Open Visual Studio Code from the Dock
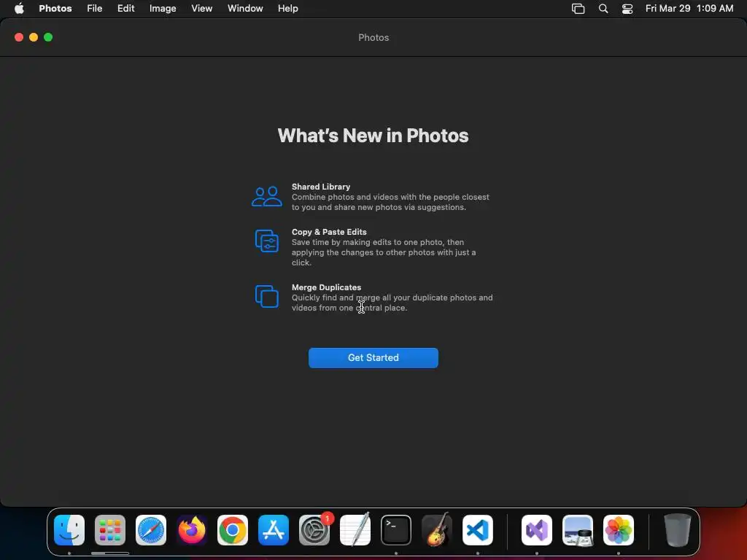The height and width of the screenshot is (560, 747). (x=478, y=530)
